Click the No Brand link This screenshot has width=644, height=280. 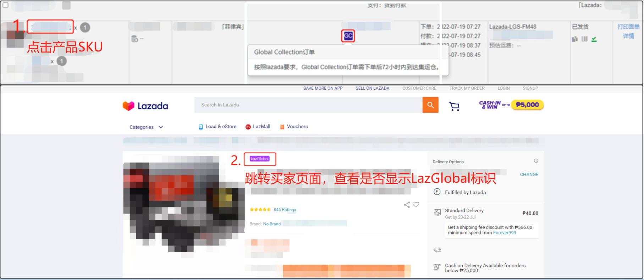pos(272,224)
